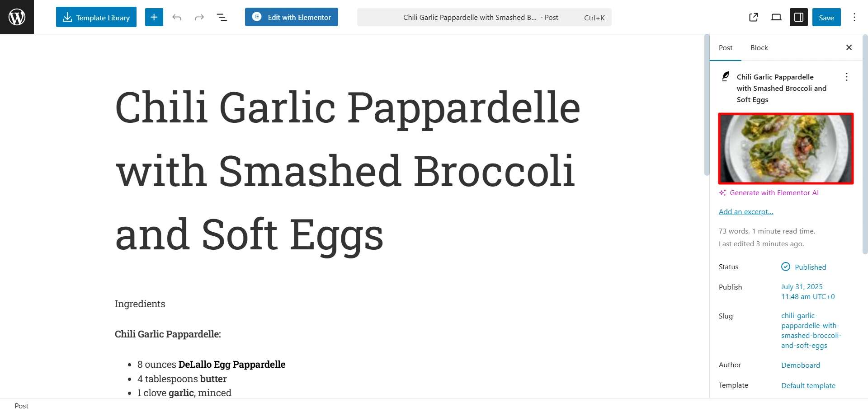868x412 pixels.
Task: Open post actions menu beside post title
Action: coord(847,77)
